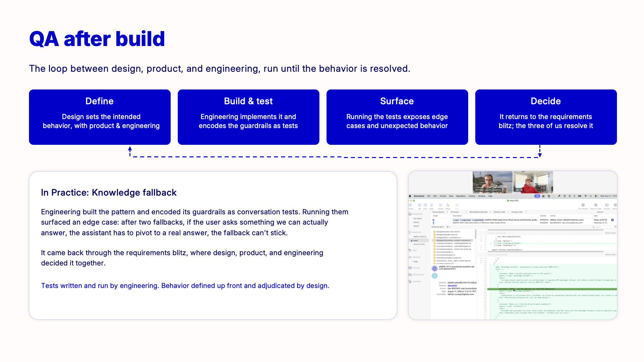Open the Edit menu in Sourcetree
This screenshot has width=644, height=362.
[x=435, y=196]
